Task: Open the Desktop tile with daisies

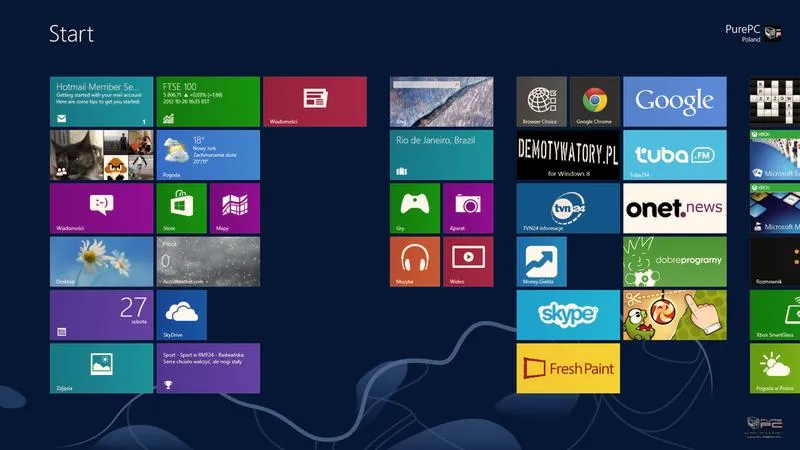Action: click(102, 262)
